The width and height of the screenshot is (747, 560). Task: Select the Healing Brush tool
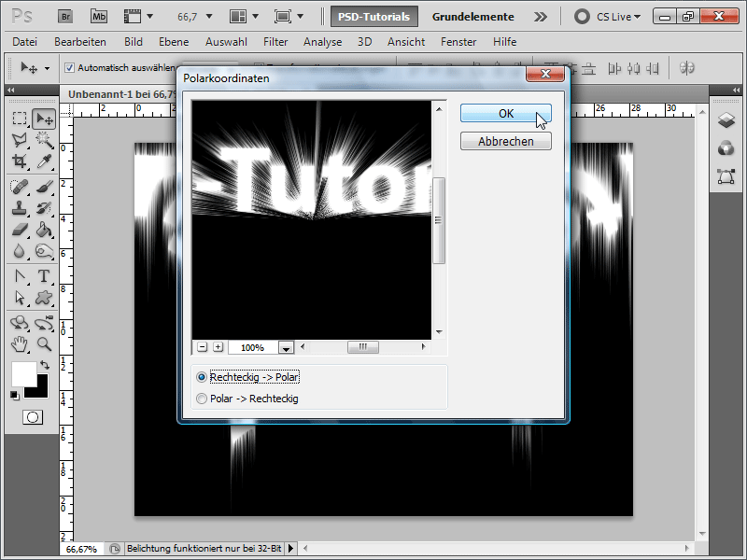(20, 188)
